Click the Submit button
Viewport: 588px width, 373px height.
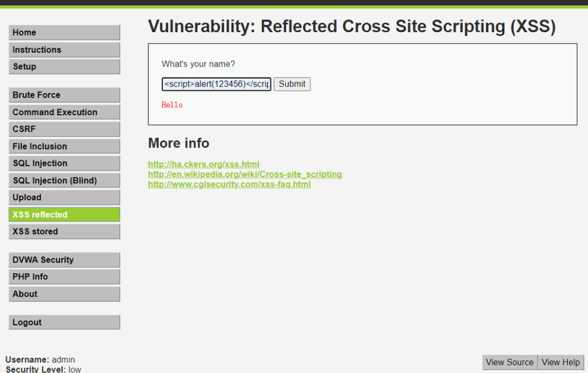click(x=292, y=84)
